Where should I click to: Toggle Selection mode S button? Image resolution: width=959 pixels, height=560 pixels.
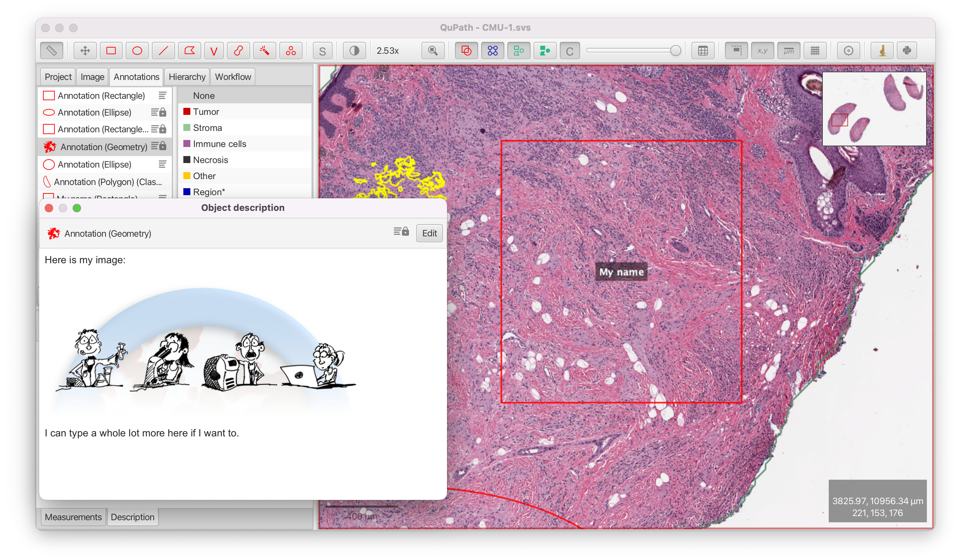322,51
